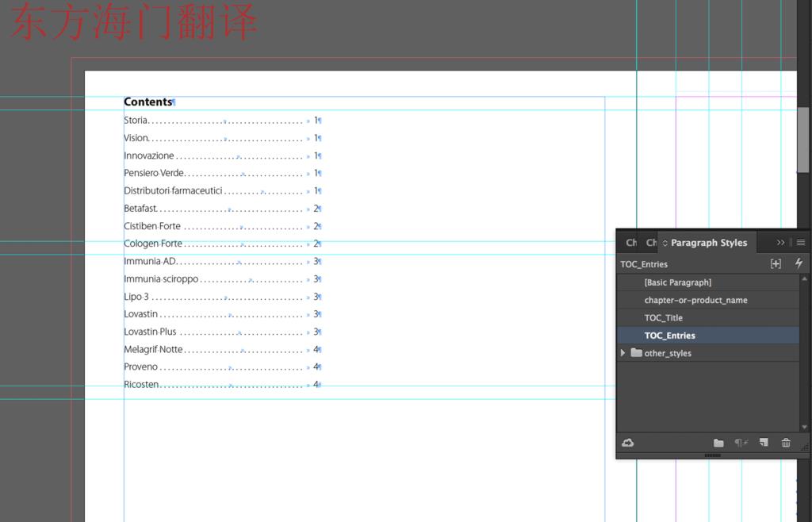Click other_styles folder icon
Viewport: 812px width, 522px height.
[x=637, y=353]
